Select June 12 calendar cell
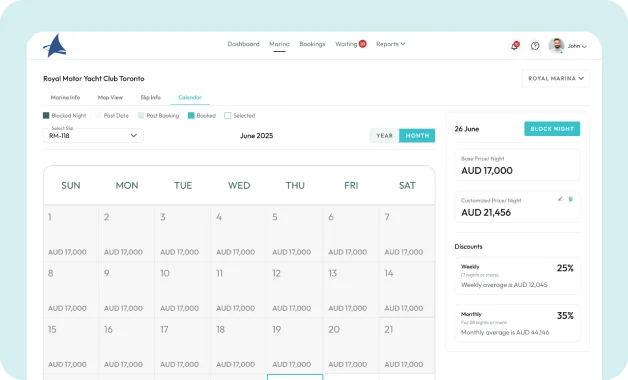The width and height of the screenshot is (628, 380). (x=295, y=290)
